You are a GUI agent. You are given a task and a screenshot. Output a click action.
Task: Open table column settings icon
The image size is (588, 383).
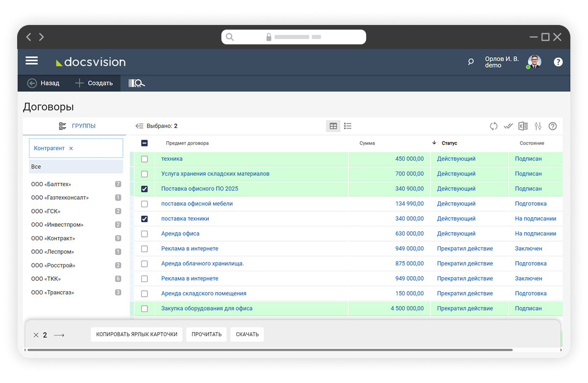coord(538,126)
